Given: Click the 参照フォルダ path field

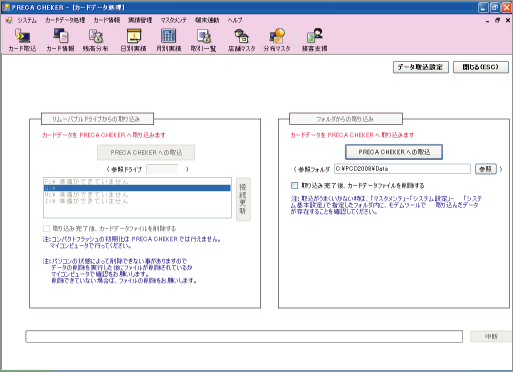Looking at the screenshot, I should point(402,169).
